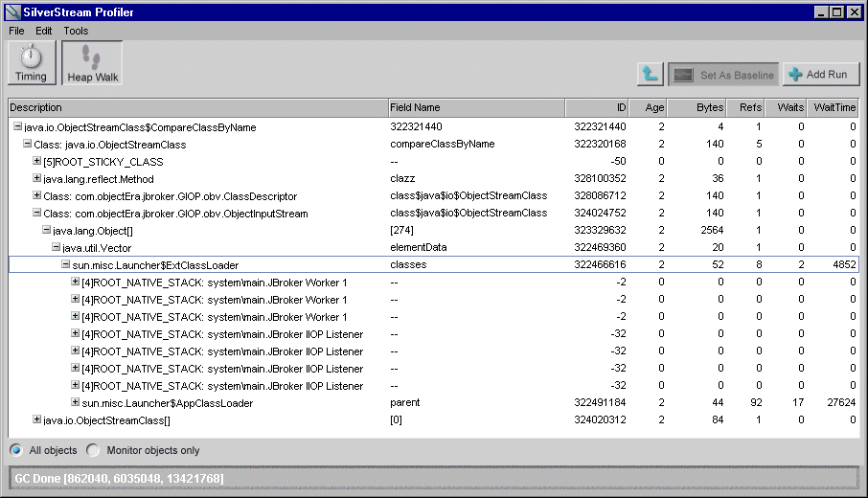Open the Edit menu
Screen dimensions: 868x498
tap(44, 31)
